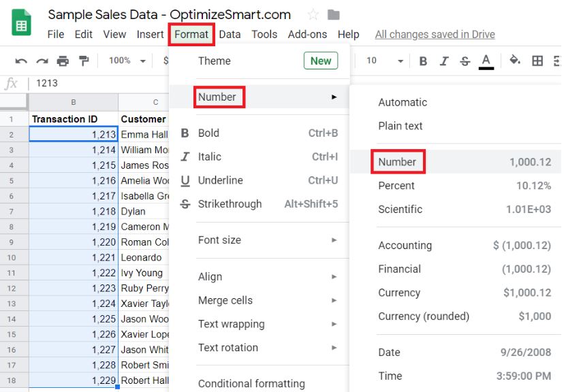
Task: Star the Sample Sales Data document
Action: (x=313, y=15)
